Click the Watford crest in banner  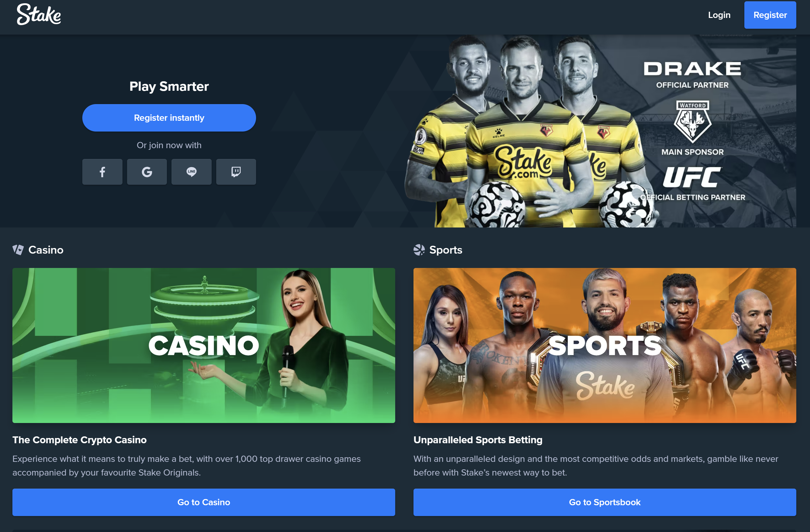pos(692,121)
